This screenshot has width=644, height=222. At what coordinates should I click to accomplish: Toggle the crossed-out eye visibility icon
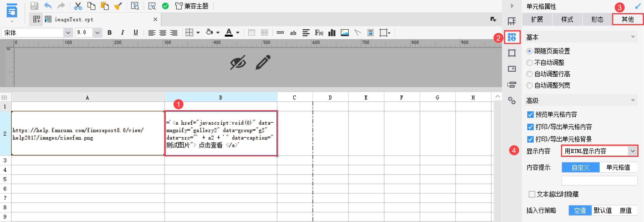[238, 62]
